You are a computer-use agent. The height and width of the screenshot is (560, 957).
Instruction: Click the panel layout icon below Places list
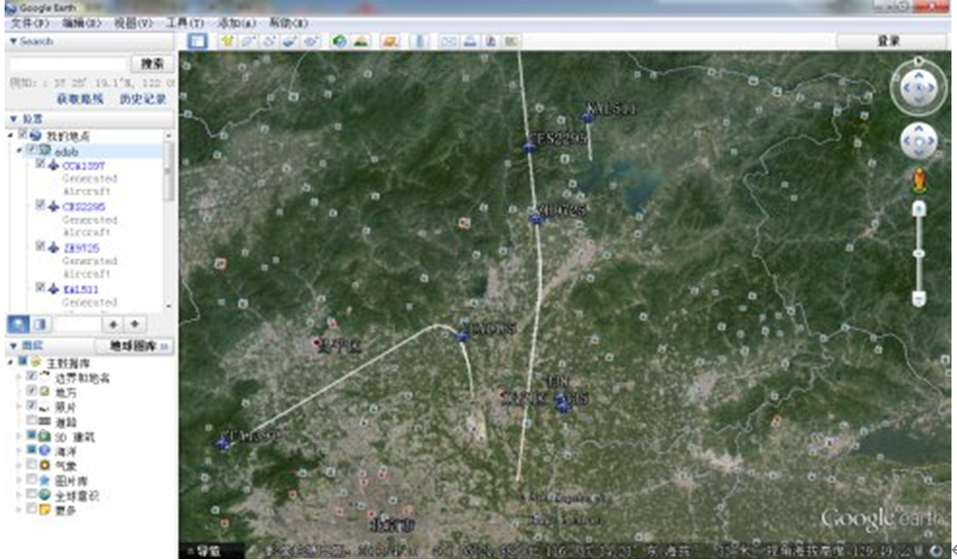point(40,324)
